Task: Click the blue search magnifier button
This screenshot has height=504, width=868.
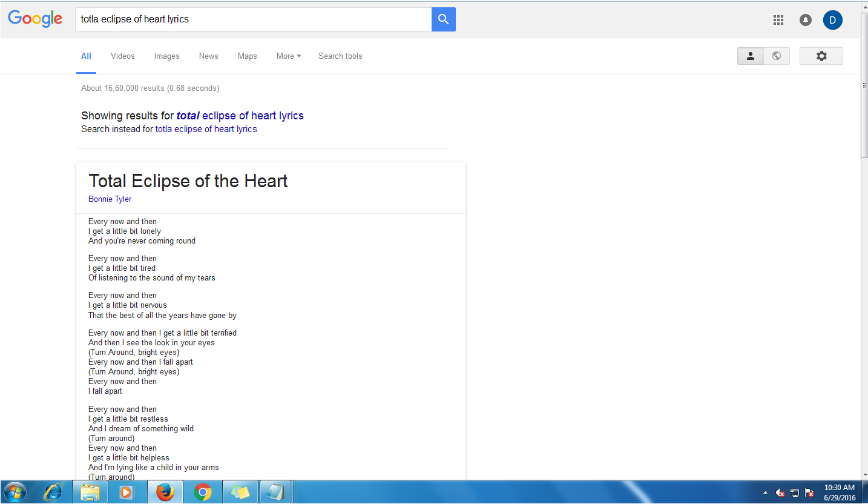Action: [x=443, y=19]
